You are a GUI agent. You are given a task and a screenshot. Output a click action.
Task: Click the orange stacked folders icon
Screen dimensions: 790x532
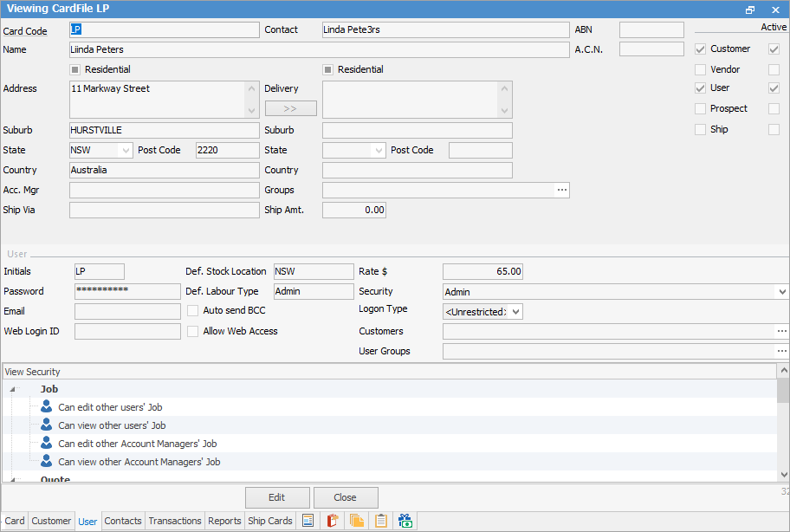356,521
